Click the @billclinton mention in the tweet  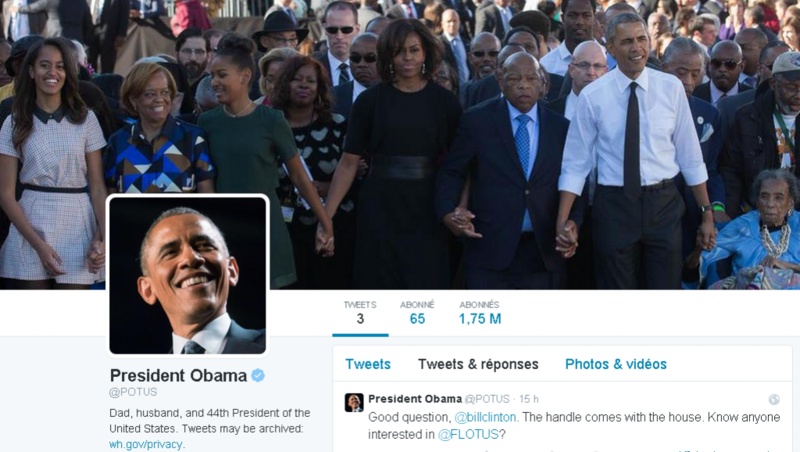(x=485, y=417)
